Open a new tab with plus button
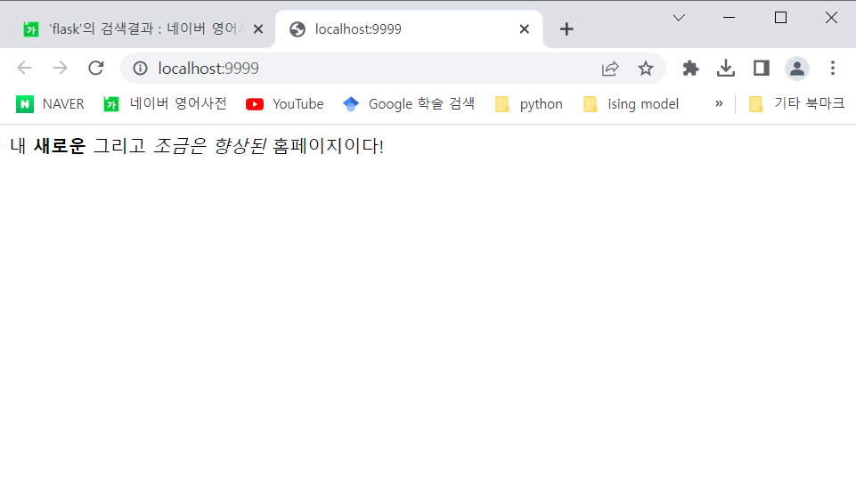Image resolution: width=856 pixels, height=504 pixels. 567,28
